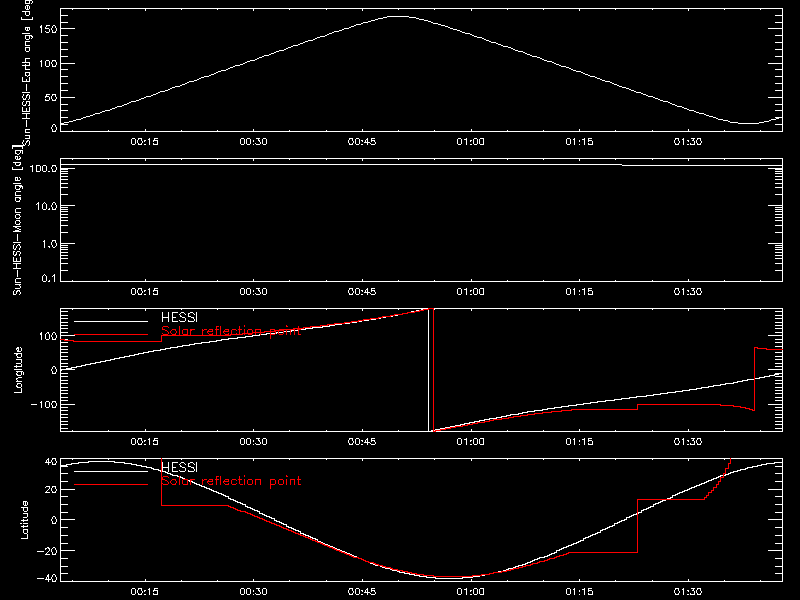Click the 100 tick on Earth angle axis
Image resolution: width=800 pixels, height=600 pixels.
tap(48, 63)
